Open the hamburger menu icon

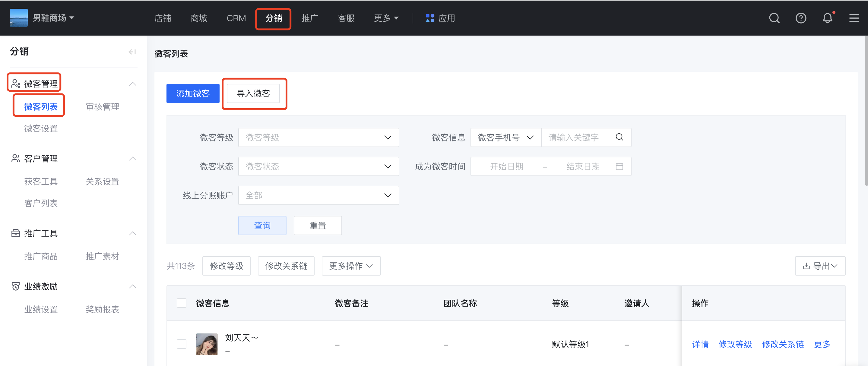(854, 18)
